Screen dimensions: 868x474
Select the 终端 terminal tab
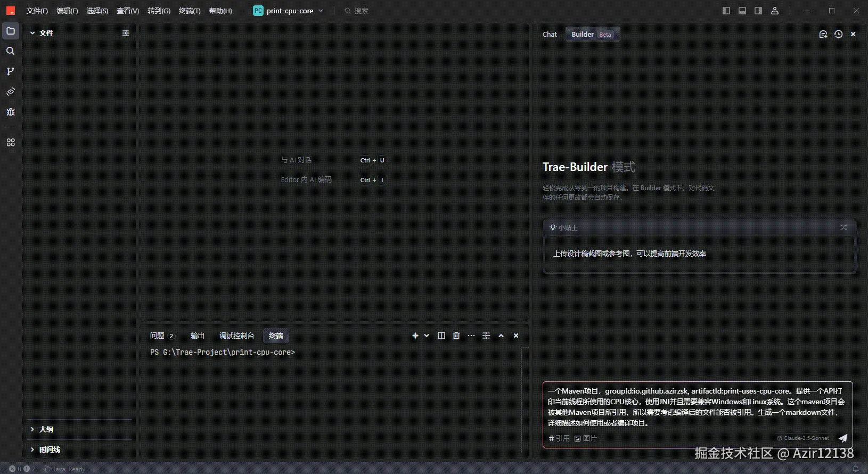[276, 336]
